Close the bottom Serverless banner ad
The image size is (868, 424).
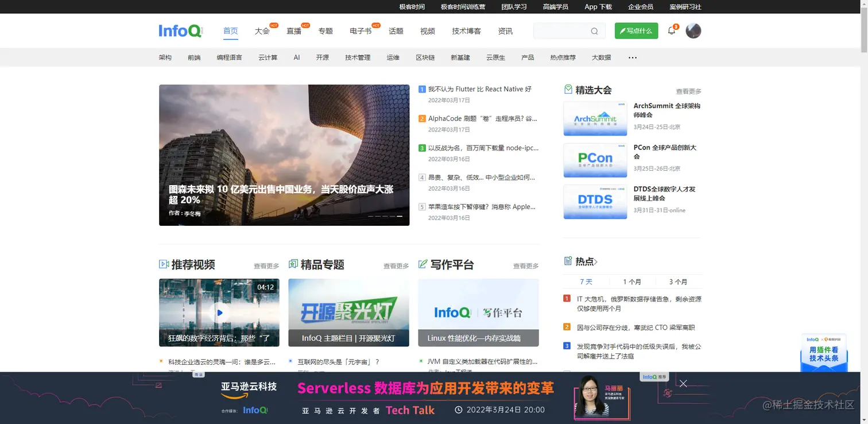683,383
